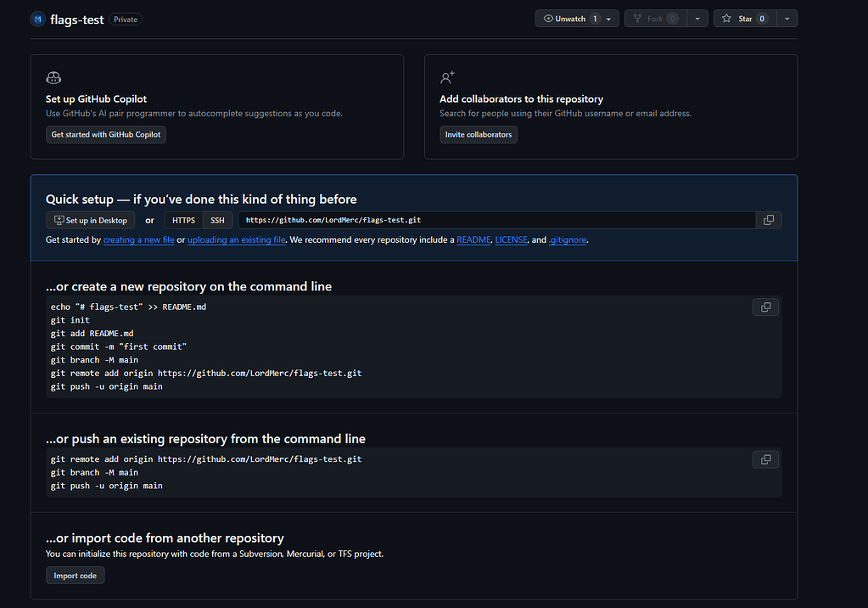Click Set up in Desktop button
This screenshot has height=608, width=868.
[x=91, y=220]
